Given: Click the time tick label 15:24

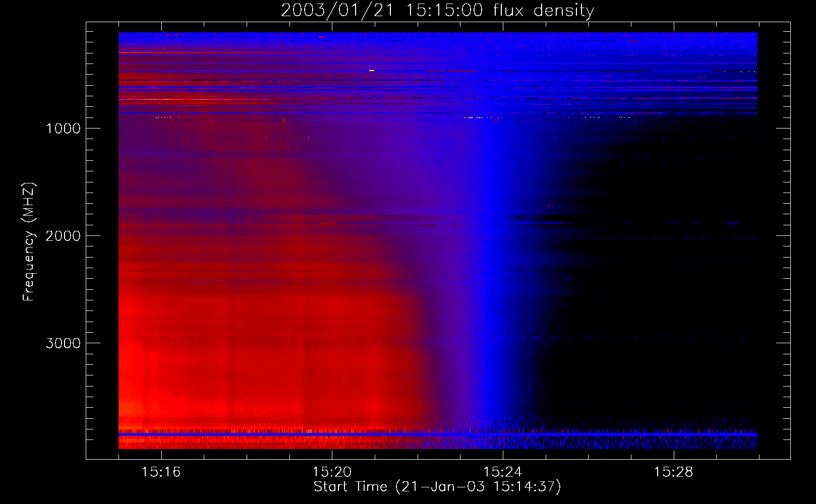Looking at the screenshot, I should 503,472.
